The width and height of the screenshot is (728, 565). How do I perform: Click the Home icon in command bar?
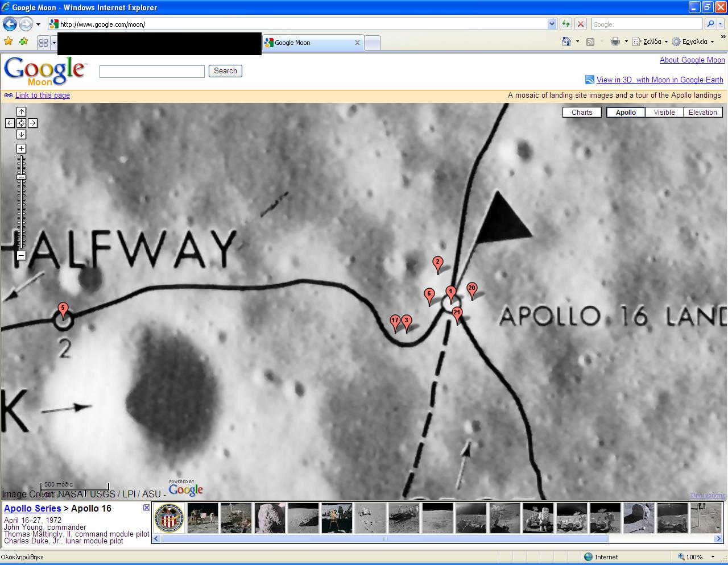point(566,41)
